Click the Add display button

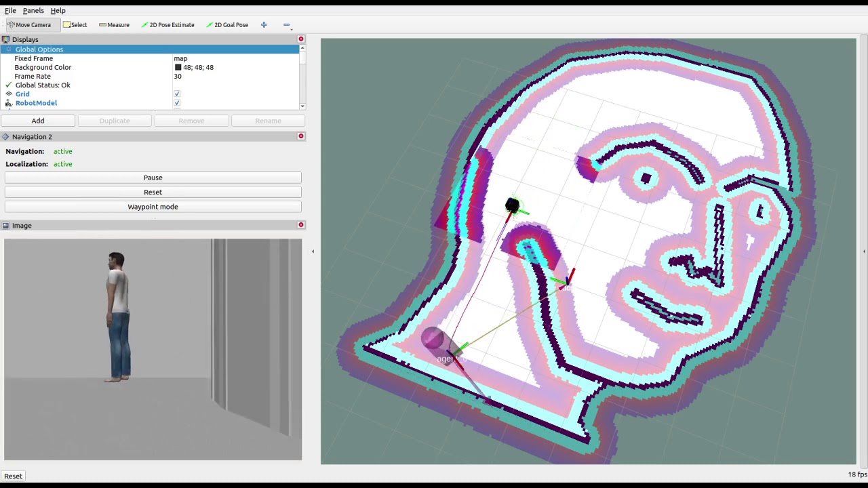[38, 121]
